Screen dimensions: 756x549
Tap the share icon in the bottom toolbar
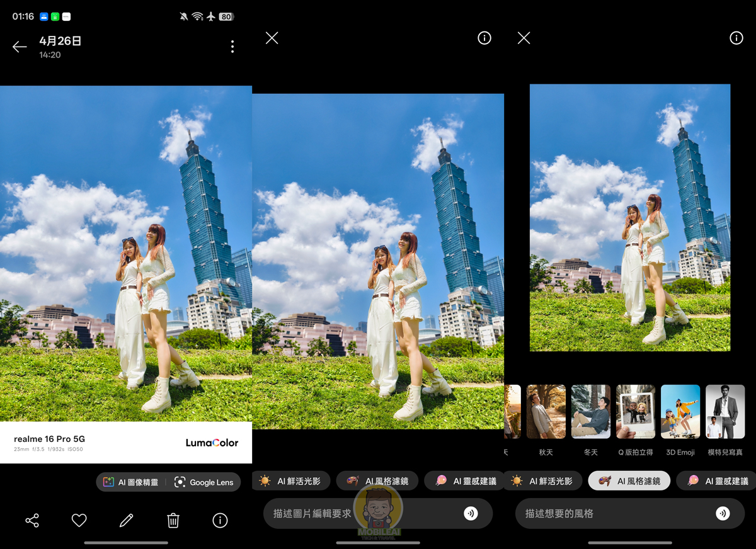click(x=32, y=520)
